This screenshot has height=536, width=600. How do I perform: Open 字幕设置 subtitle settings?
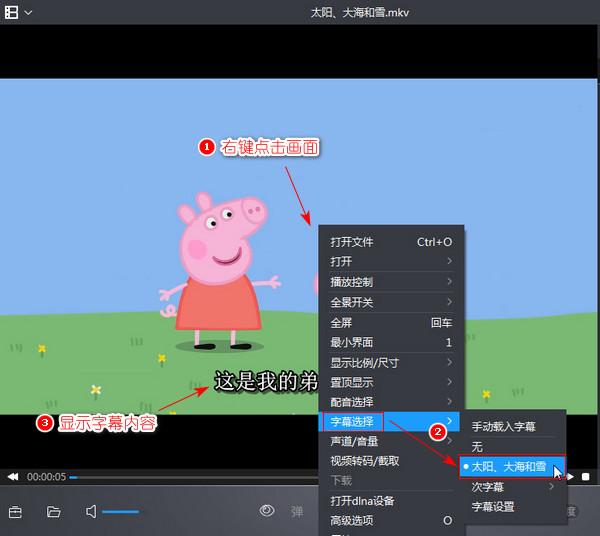[x=513, y=507]
